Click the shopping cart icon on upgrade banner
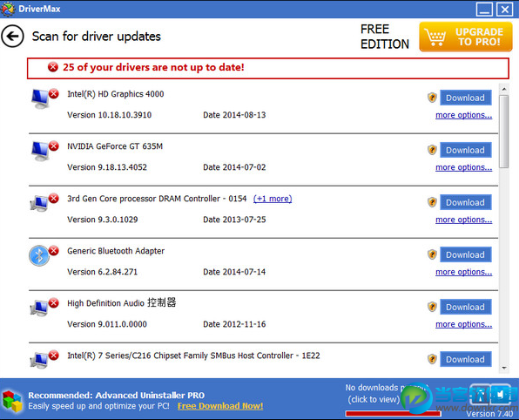 [435, 37]
